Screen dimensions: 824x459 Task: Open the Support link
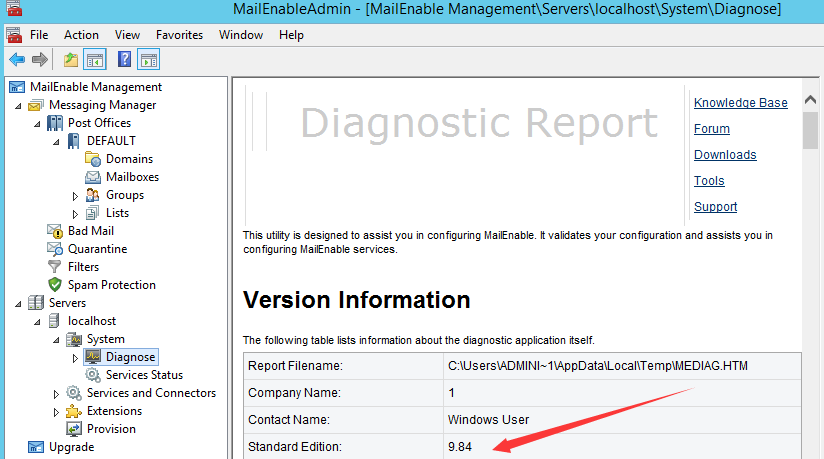pos(715,207)
